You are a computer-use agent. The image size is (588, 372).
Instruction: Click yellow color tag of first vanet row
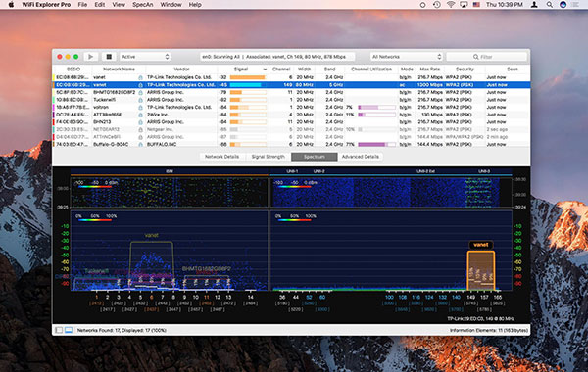point(54,77)
